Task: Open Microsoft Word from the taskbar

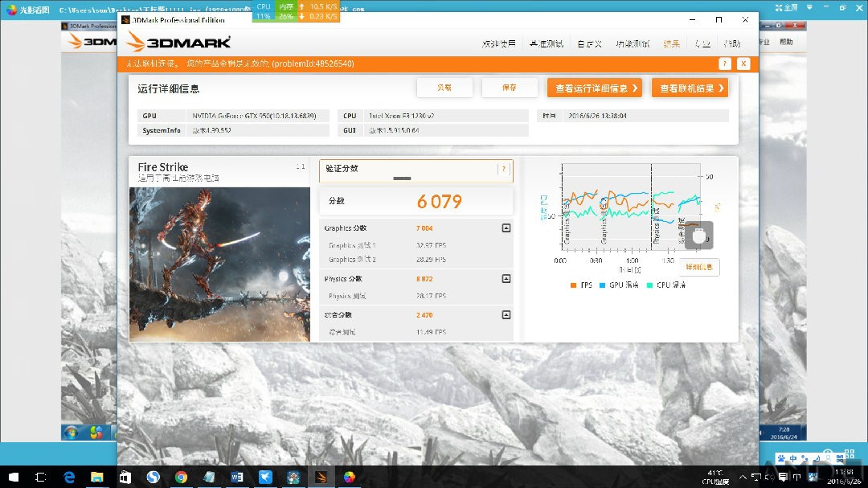Action: (237, 477)
